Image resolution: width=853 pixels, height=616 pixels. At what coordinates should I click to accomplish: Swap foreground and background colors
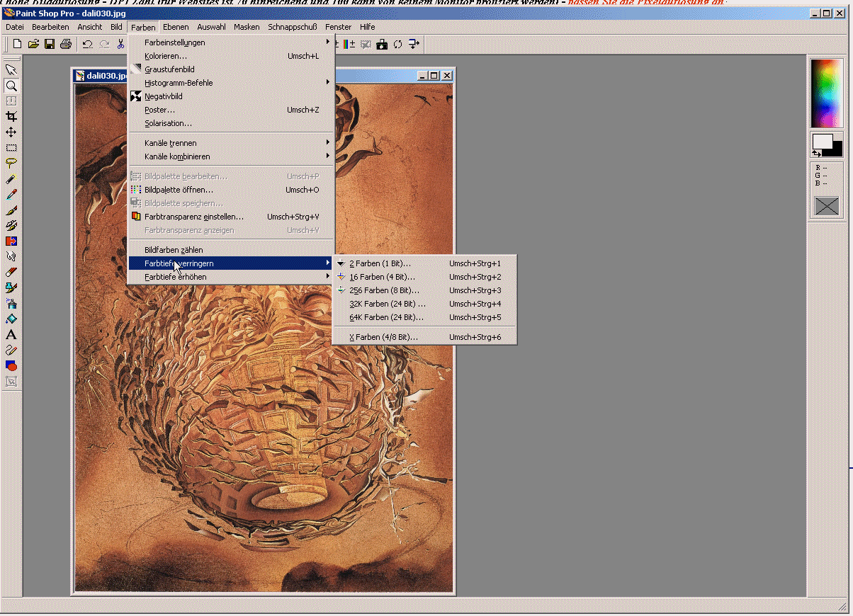click(x=817, y=153)
